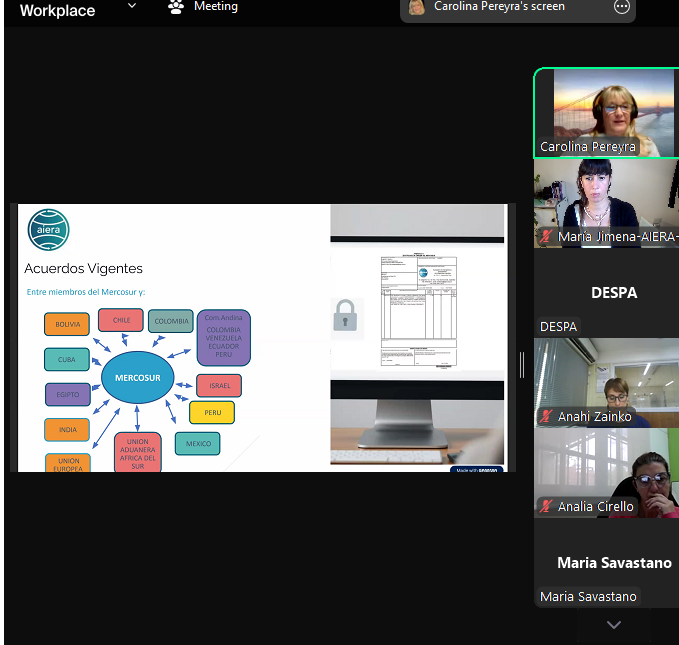Viewport: 679px width, 645px height.
Task: Click the ISRAEL box in the diagram
Action: [x=219, y=386]
